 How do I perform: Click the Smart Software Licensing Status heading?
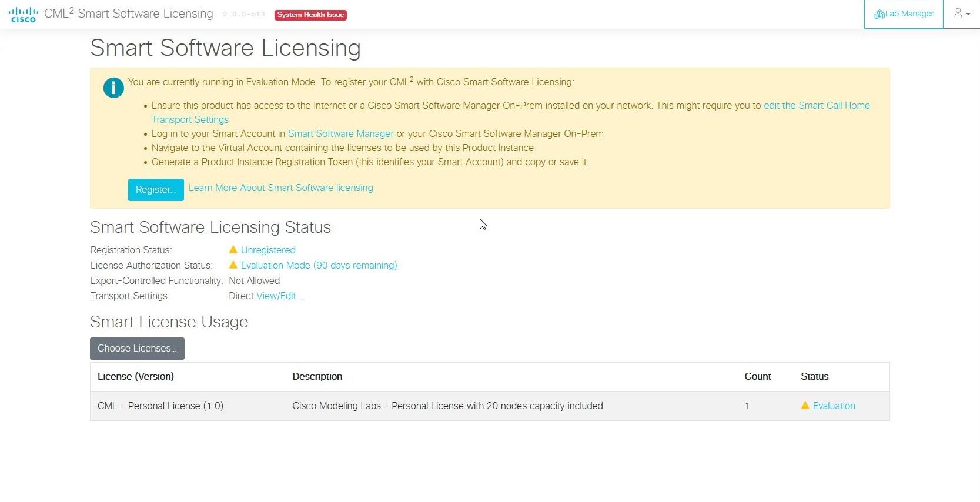pyautogui.click(x=210, y=227)
